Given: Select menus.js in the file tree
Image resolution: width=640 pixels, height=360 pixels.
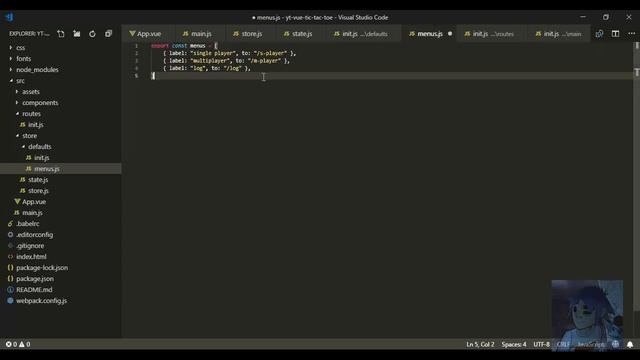Looking at the screenshot, I should pyautogui.click(x=47, y=169).
